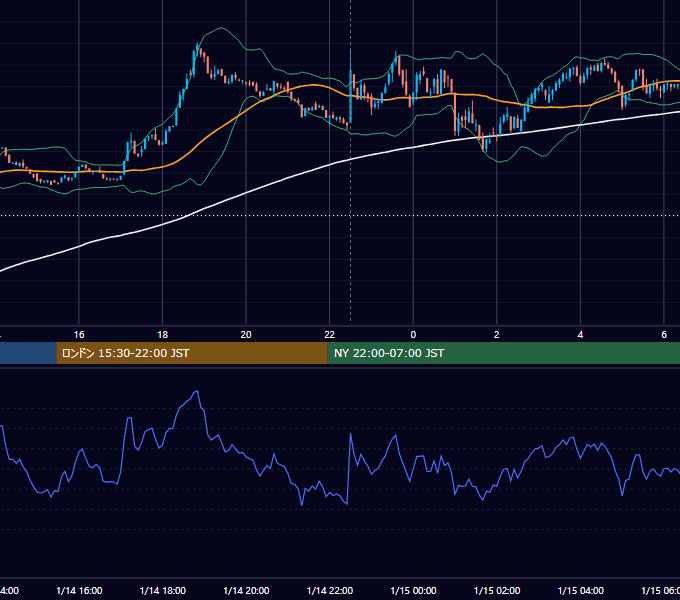Click the '1/15 02:00' date label
Viewport: 680px width, 600px height.
click(497, 591)
